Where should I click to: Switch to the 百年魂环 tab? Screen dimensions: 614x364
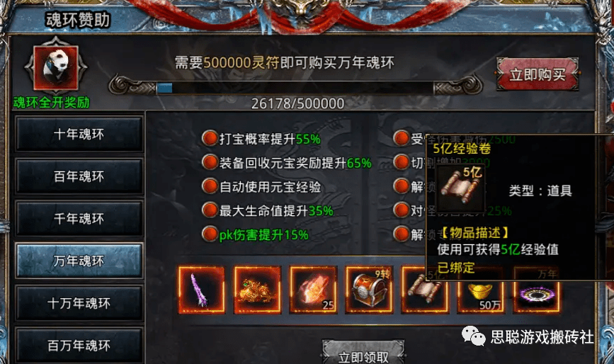pos(79,176)
